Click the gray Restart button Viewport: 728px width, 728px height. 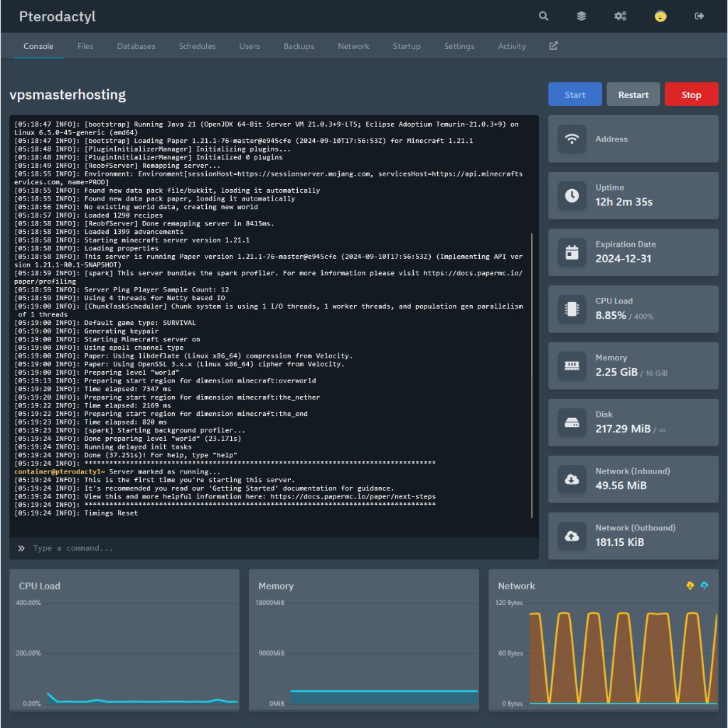633,95
